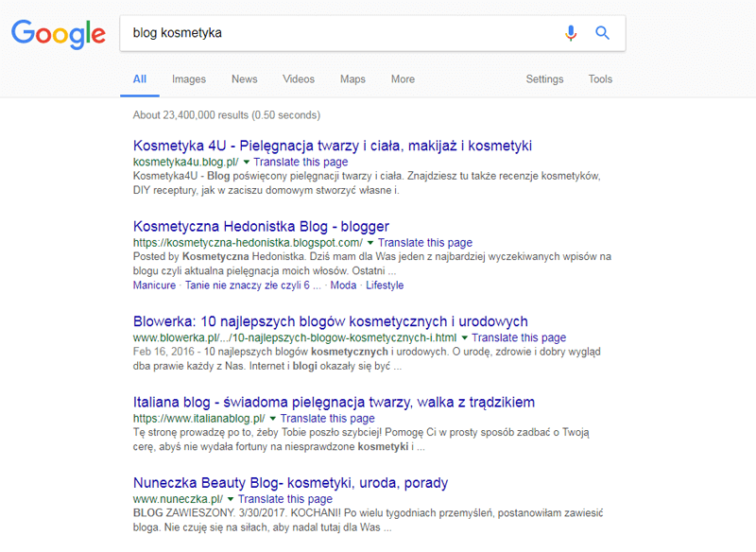Open the Italiana blog result title
This screenshot has height=552, width=756.
334,402
